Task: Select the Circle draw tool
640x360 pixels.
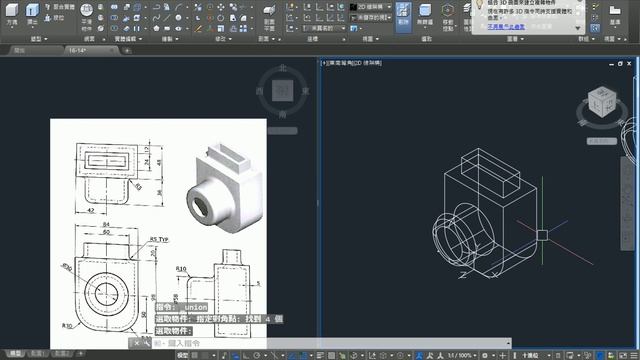Action: tap(178, 18)
